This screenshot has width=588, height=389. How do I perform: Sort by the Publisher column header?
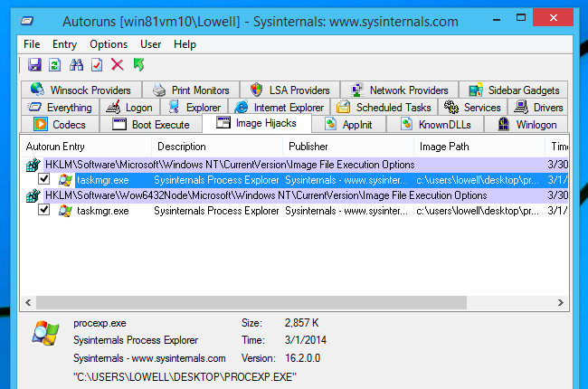pyautogui.click(x=348, y=147)
